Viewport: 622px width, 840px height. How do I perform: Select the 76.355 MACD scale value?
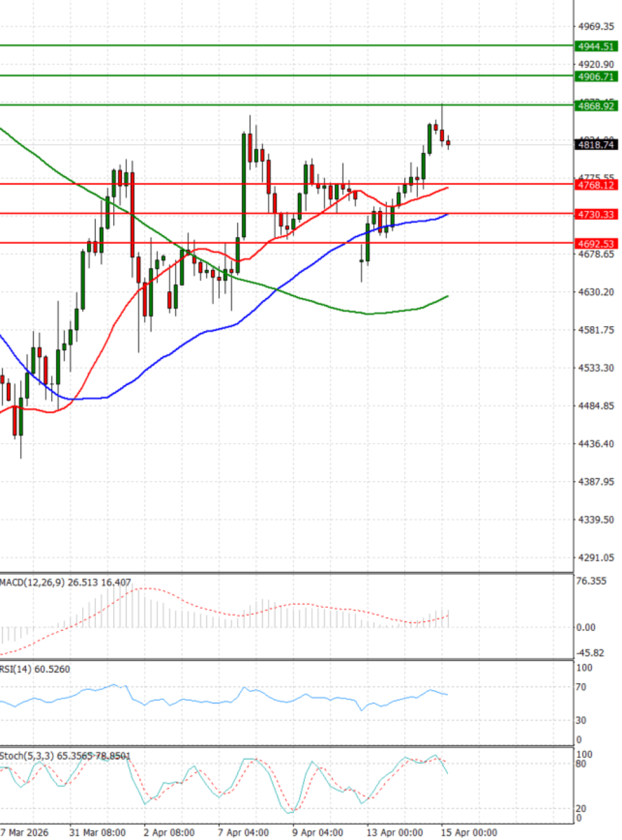pyautogui.click(x=591, y=581)
